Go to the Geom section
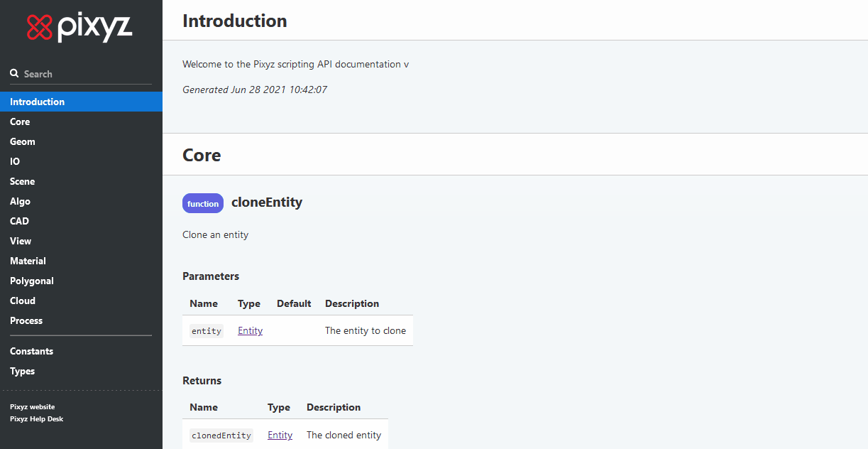 (23, 141)
